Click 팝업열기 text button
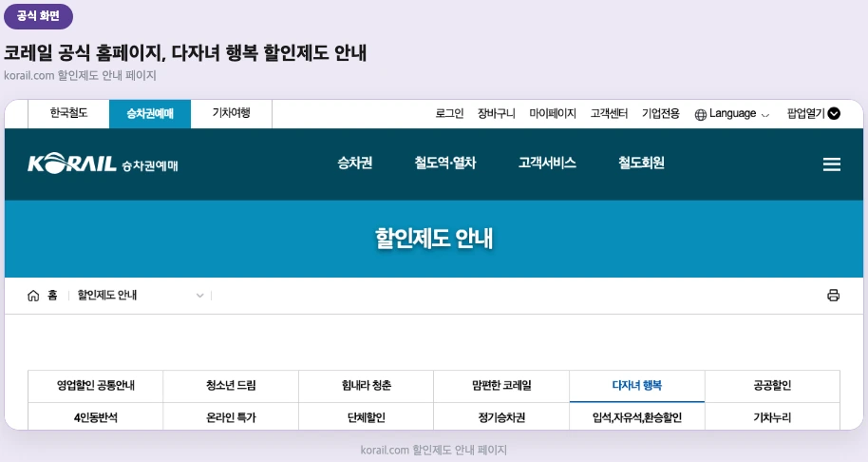 pyautogui.click(x=805, y=113)
